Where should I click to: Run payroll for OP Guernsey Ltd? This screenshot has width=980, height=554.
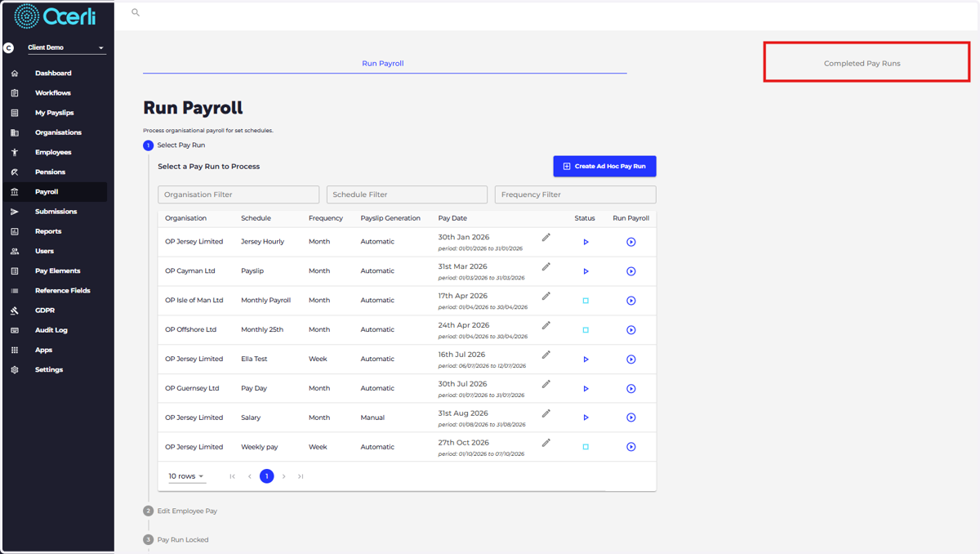click(631, 389)
